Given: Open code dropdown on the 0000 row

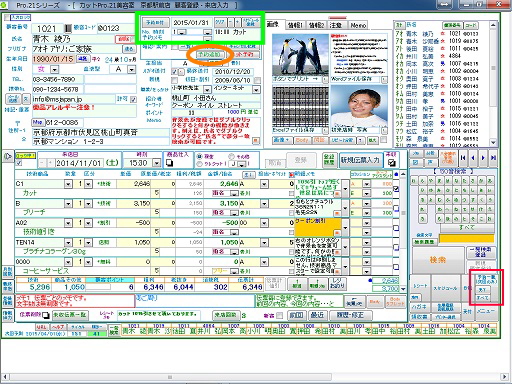Looking at the screenshot, I should [68, 262].
